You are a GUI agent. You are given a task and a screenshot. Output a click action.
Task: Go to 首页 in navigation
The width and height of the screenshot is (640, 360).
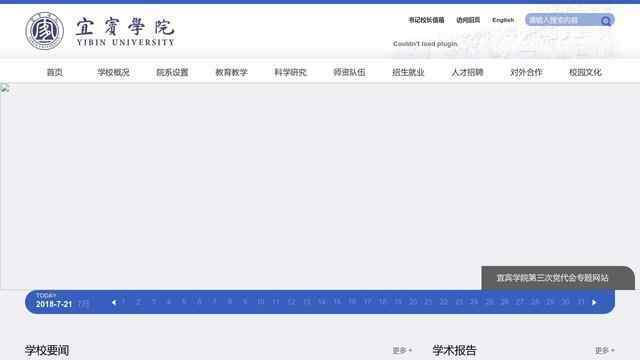[55, 72]
